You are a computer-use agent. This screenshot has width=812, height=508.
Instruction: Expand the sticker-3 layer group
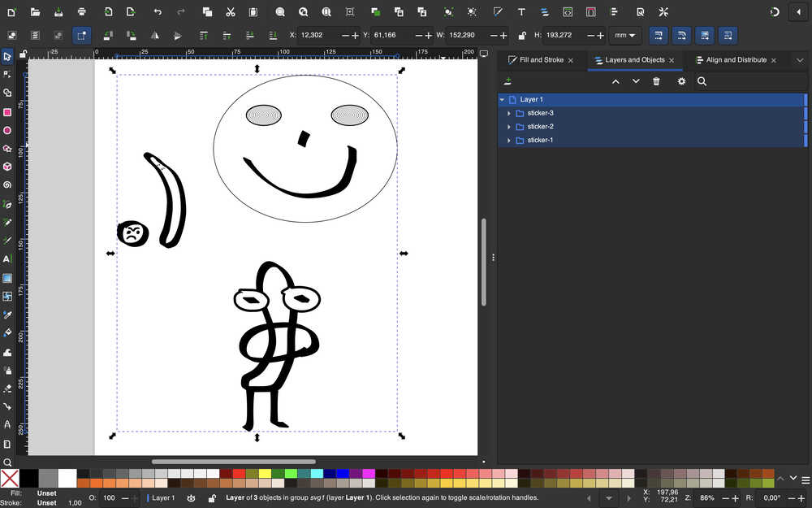[x=509, y=113]
